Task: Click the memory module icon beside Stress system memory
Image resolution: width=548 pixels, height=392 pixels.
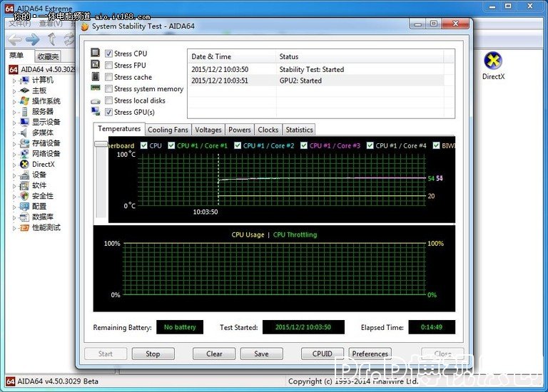Action: pos(96,88)
